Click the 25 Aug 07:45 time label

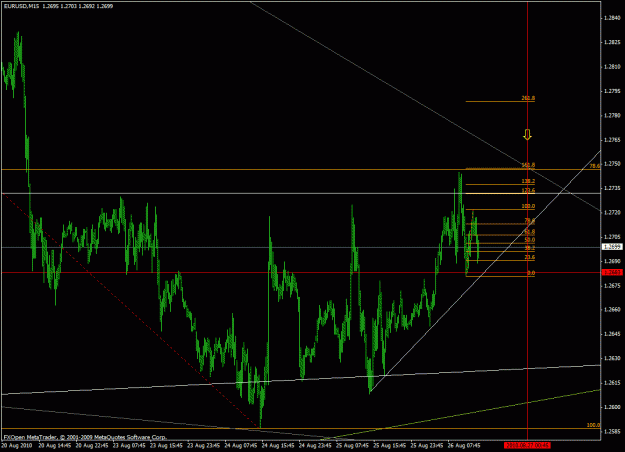(x=353, y=445)
